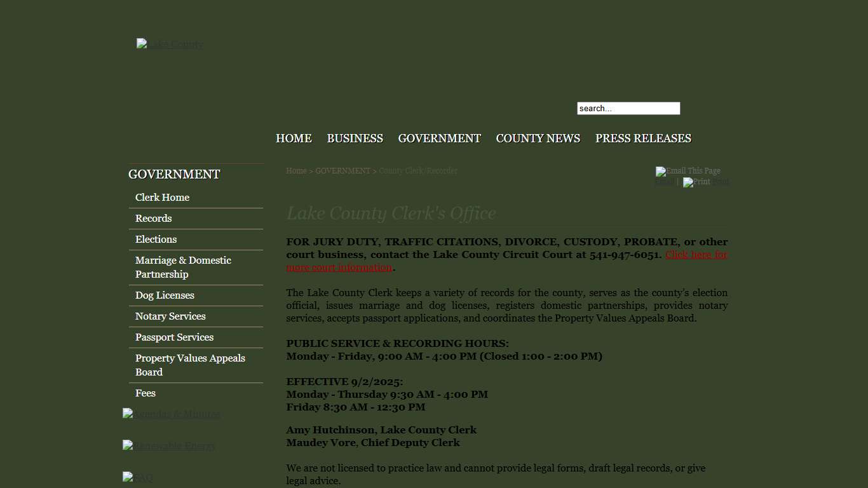Open Marriage & Domestic Partnership page
868x488 pixels.
point(183,268)
